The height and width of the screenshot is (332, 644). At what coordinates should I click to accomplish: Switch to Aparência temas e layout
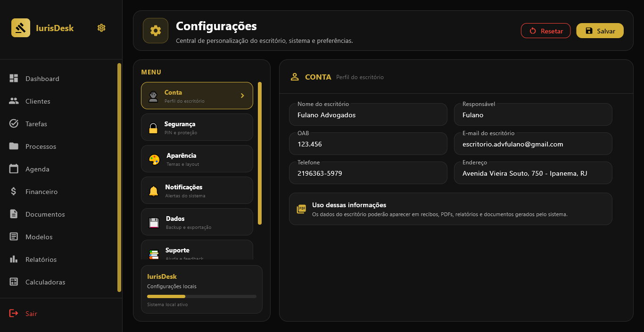tap(197, 159)
